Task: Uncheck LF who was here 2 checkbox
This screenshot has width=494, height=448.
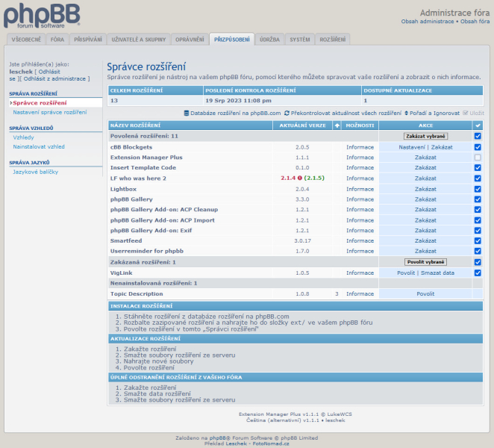Action: point(478,178)
